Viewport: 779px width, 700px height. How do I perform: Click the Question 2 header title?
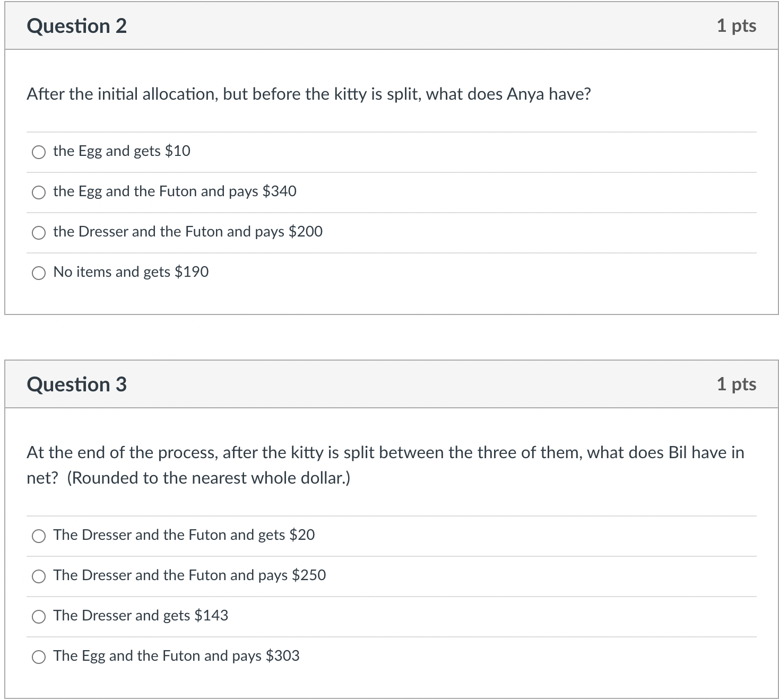point(77,26)
